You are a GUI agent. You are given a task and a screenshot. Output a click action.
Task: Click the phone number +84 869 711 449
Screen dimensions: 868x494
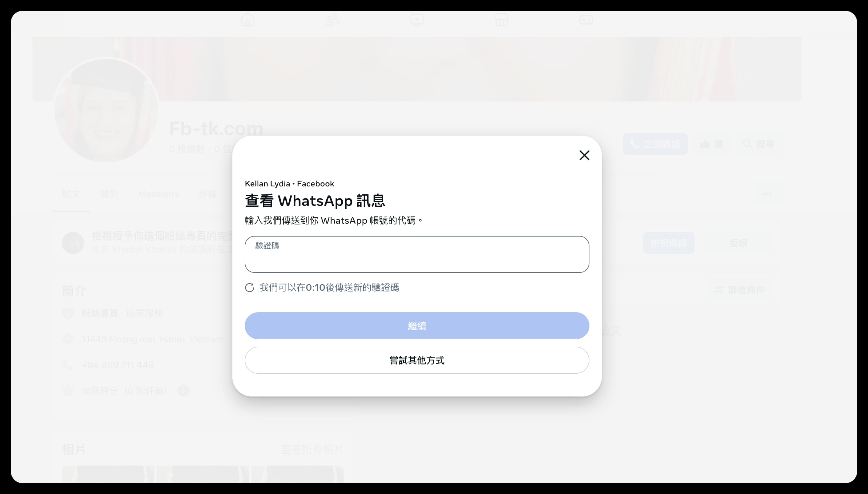point(118,365)
